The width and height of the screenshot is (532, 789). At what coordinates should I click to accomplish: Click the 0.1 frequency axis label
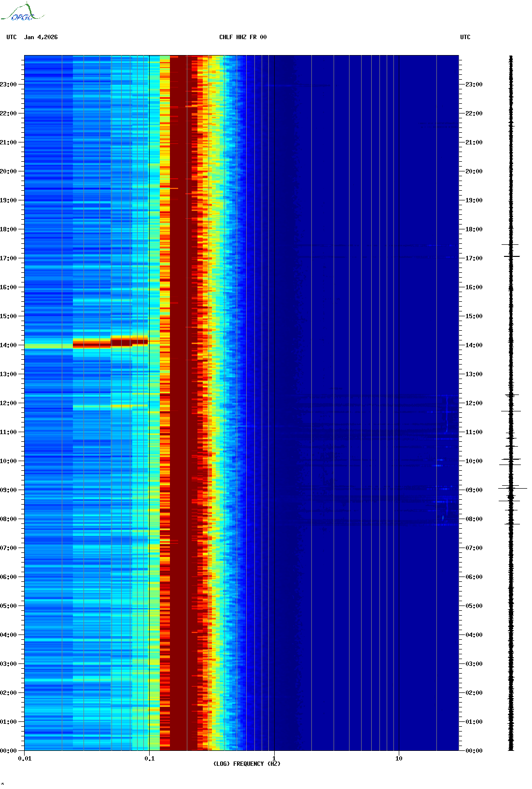pyautogui.click(x=150, y=759)
